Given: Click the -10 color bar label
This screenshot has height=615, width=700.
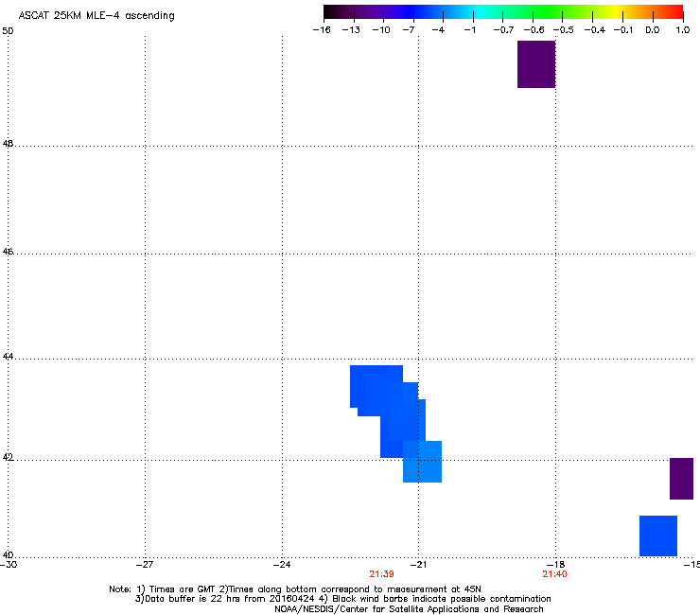Looking at the screenshot, I should tap(381, 30).
